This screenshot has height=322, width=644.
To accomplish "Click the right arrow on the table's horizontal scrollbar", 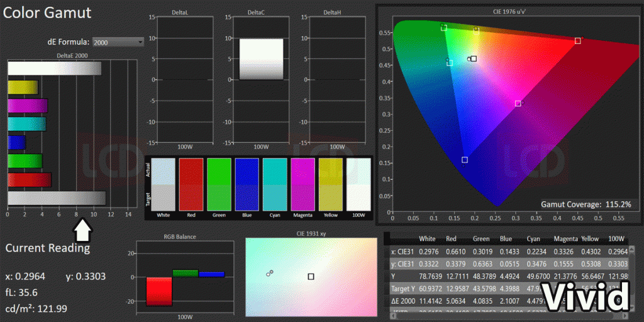I will point(625,316).
